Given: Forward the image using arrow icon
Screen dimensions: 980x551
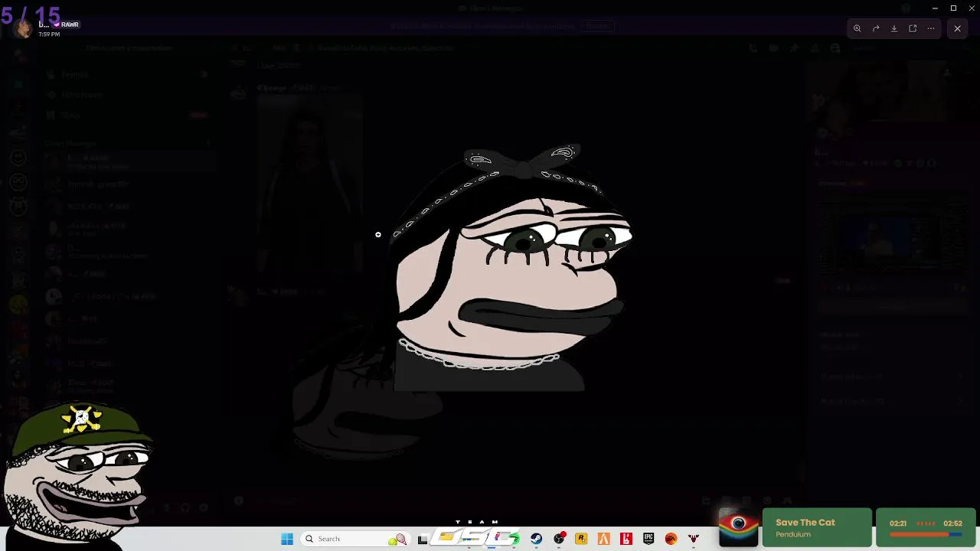Looking at the screenshot, I should (876, 28).
